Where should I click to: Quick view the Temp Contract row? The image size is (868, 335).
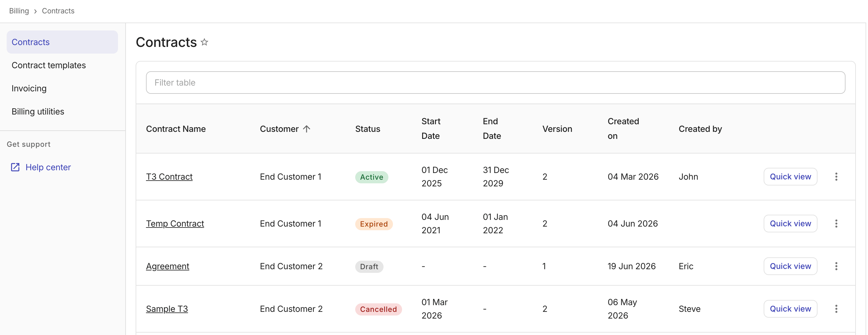790,224
